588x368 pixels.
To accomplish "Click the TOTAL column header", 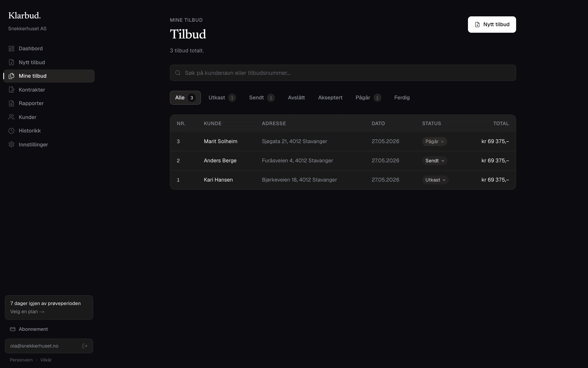I will click(x=501, y=123).
